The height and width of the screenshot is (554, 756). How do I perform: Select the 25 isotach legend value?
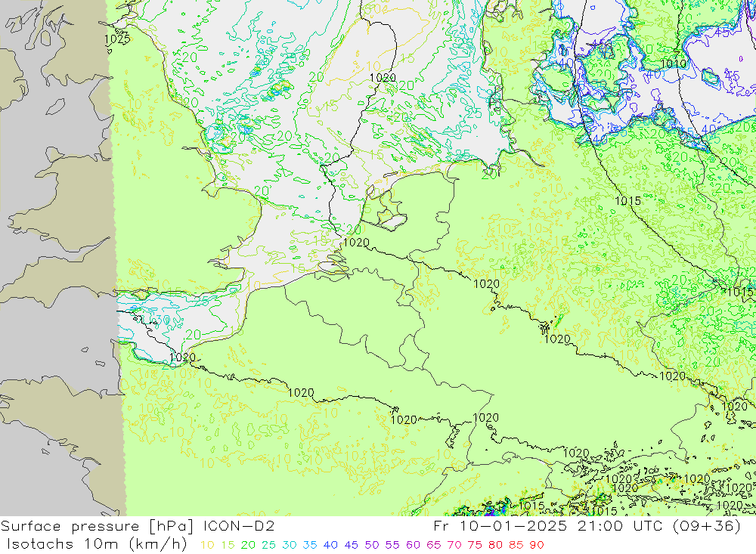pos(268,545)
